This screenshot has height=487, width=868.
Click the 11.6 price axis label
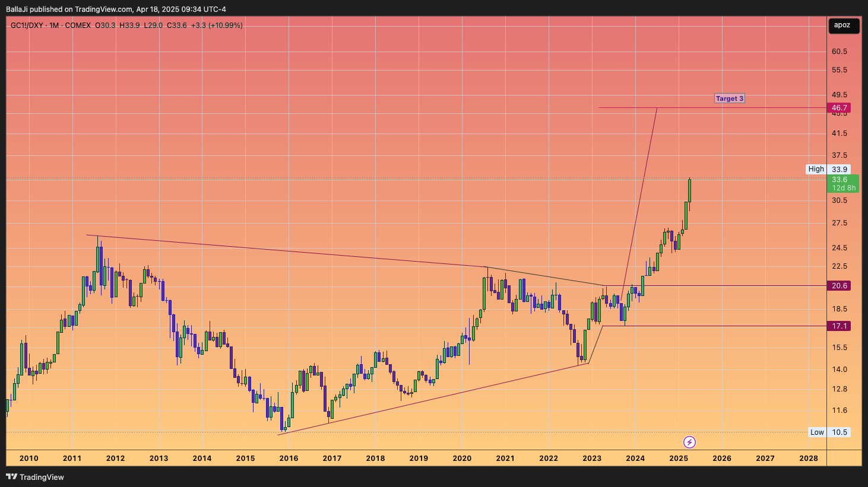pyautogui.click(x=839, y=410)
